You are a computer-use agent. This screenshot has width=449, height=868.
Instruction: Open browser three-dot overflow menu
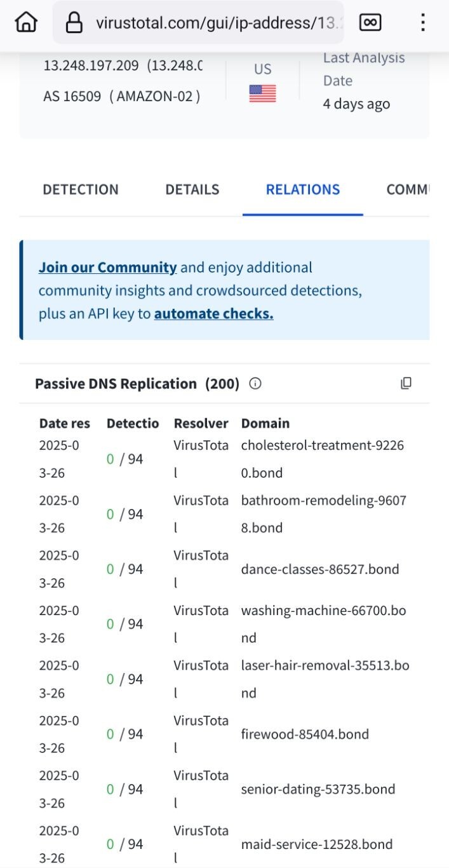pyautogui.click(x=423, y=22)
